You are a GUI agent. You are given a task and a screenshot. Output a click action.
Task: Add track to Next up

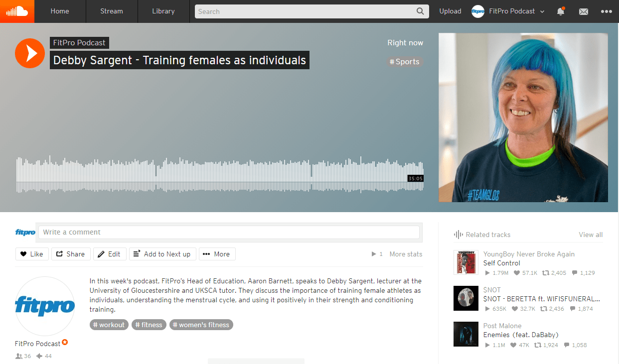click(x=162, y=254)
